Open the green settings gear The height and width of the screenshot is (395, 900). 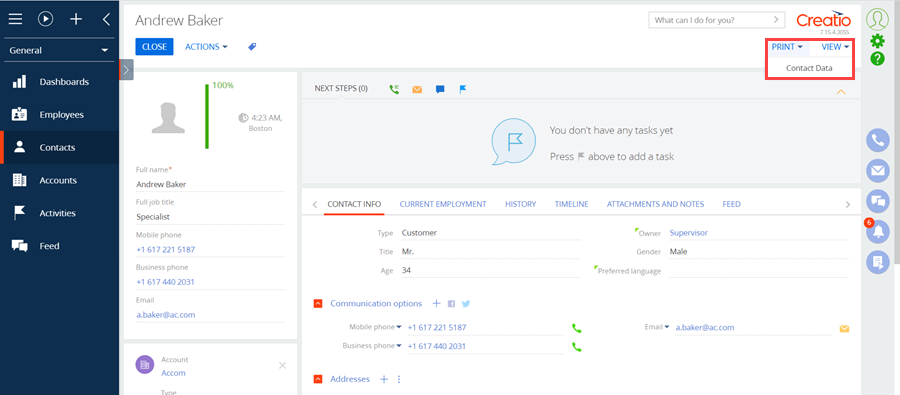click(x=877, y=41)
